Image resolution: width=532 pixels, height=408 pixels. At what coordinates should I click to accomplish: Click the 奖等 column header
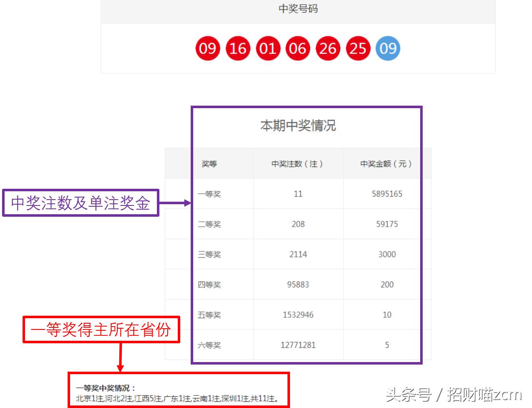point(209,164)
